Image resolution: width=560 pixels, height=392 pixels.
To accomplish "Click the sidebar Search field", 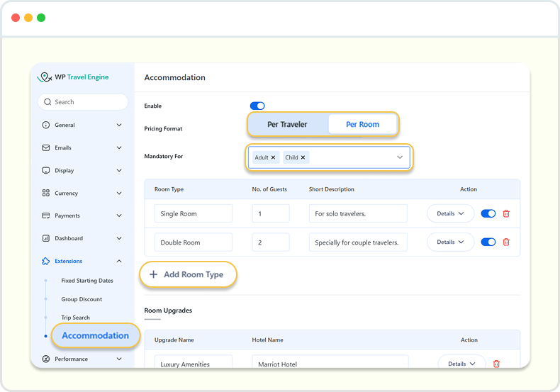I will click(83, 102).
